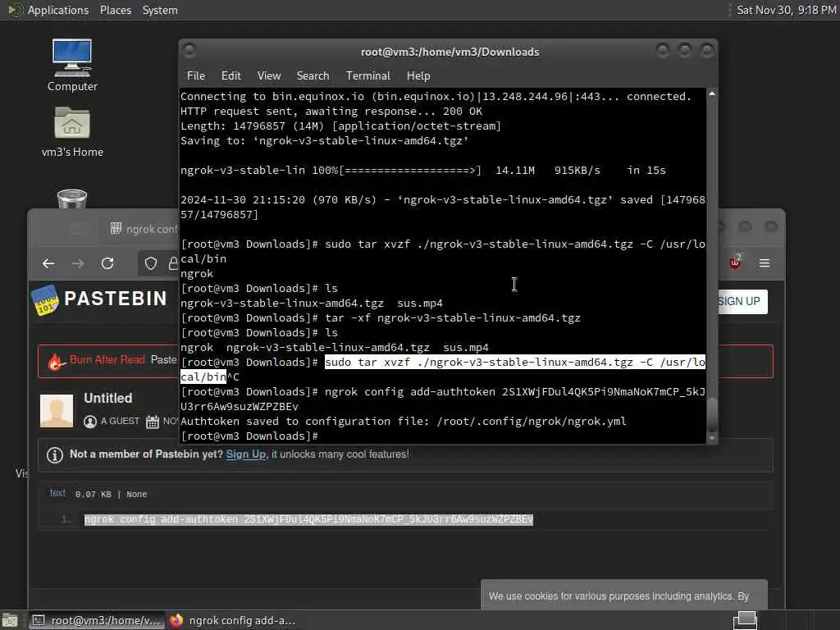Click the browser Back arrow
840x630 pixels.
48,263
